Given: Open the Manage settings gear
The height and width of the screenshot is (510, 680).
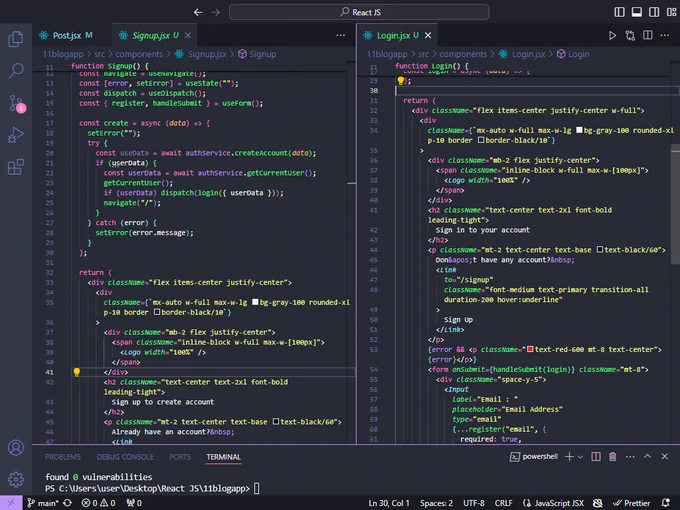Looking at the screenshot, I should (x=16, y=479).
